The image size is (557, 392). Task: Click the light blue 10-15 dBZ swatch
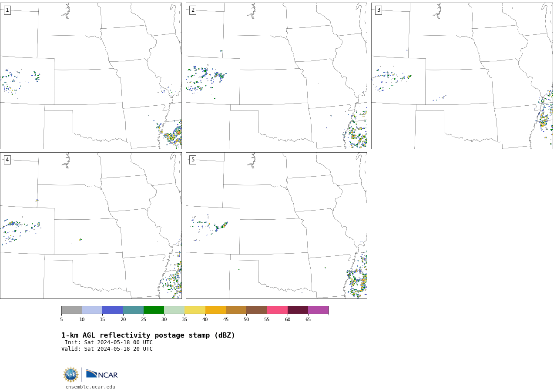92,310
